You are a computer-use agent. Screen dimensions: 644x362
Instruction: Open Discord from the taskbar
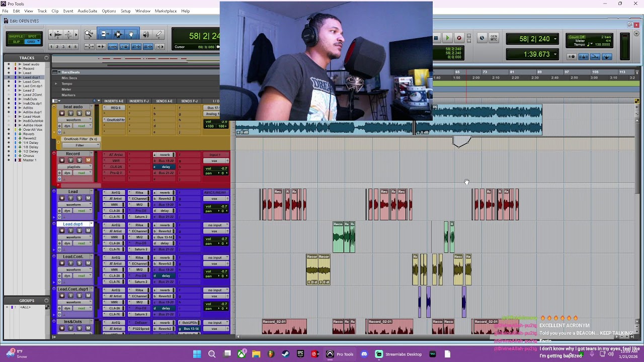pos(364,354)
